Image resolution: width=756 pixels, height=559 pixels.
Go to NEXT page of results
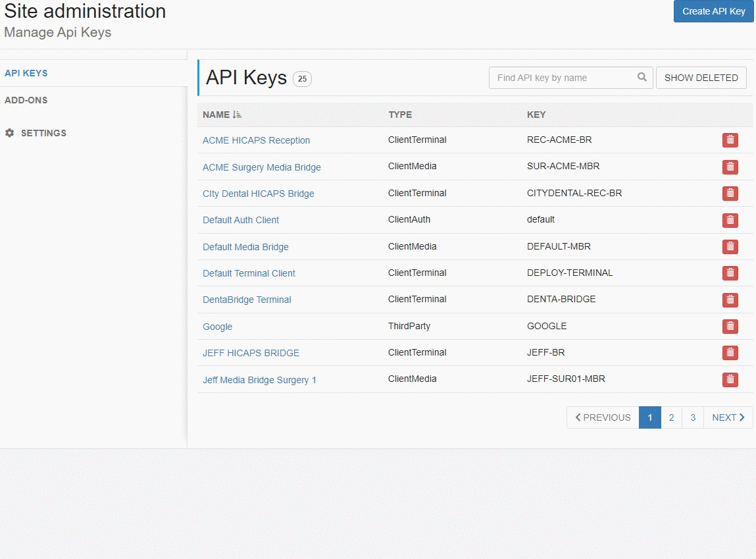click(728, 417)
